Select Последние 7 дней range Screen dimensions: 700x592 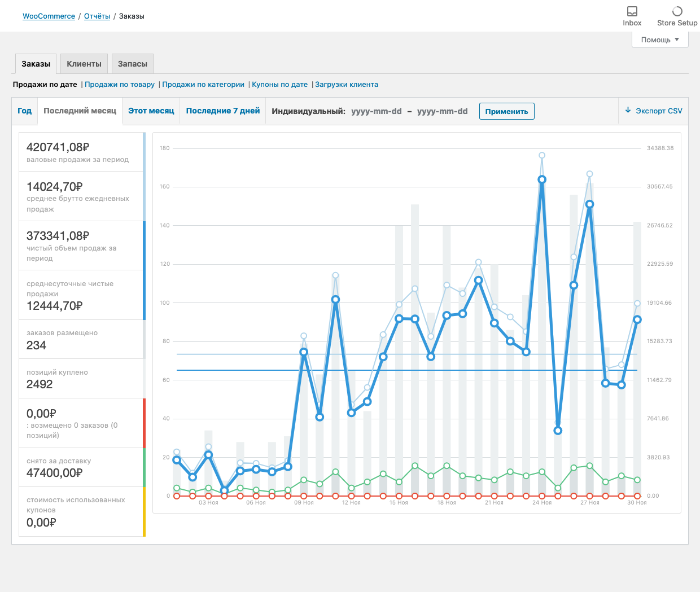coord(223,111)
